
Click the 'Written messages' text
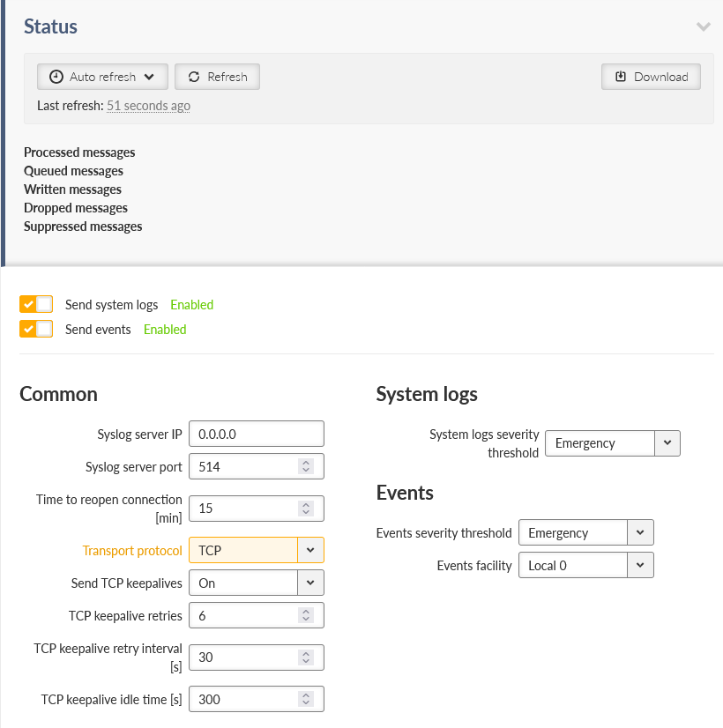pyautogui.click(x=72, y=189)
